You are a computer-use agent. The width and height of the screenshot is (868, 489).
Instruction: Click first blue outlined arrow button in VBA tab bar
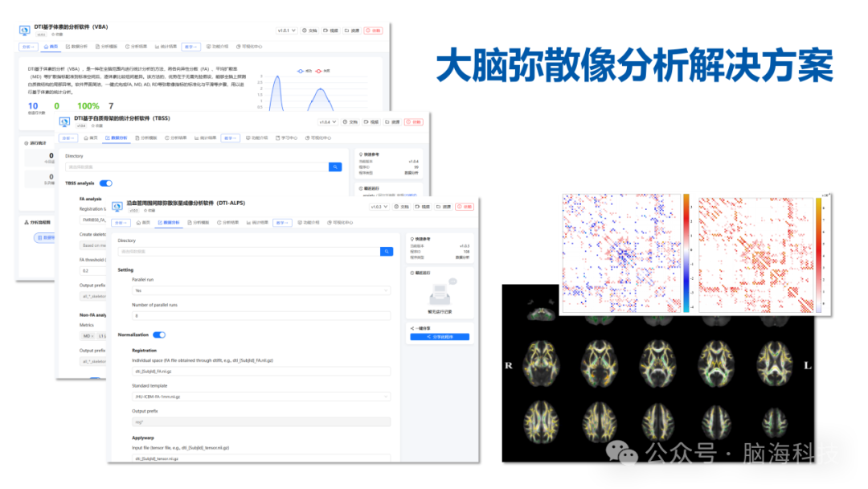[x=28, y=47]
